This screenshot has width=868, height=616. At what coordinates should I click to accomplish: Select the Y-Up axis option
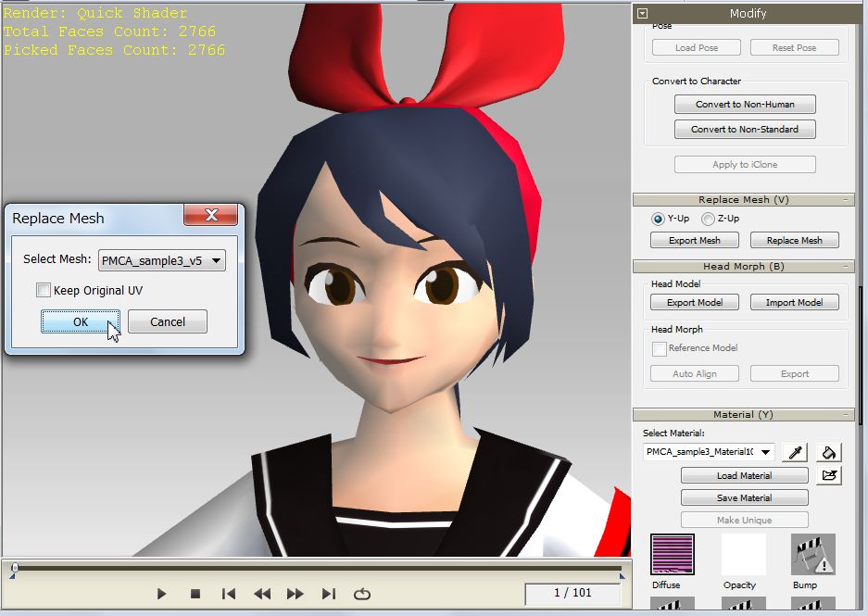(x=658, y=219)
